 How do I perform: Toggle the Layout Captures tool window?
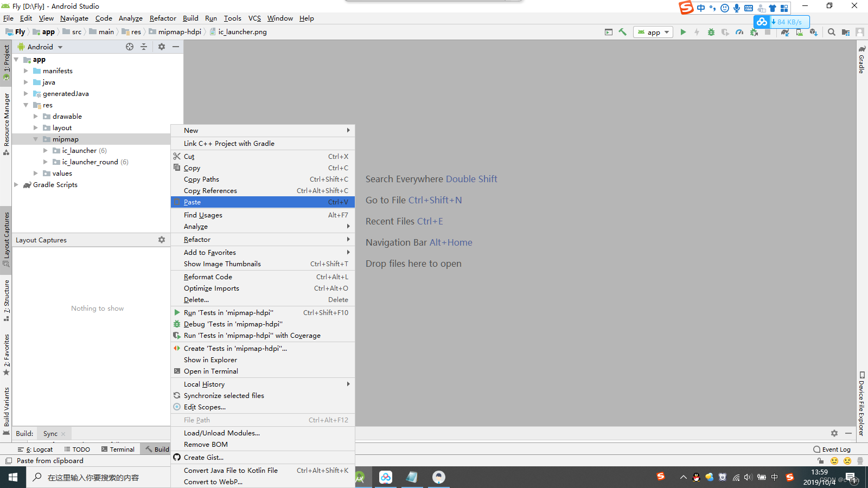(x=6, y=240)
